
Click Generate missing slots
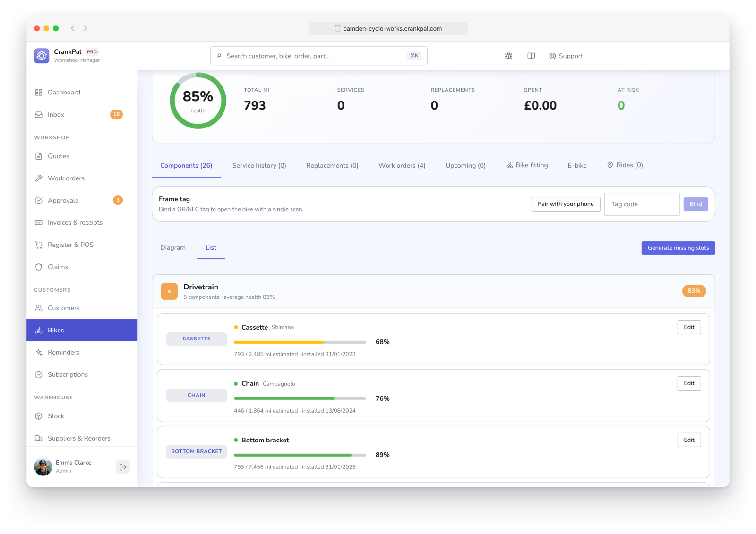(678, 248)
